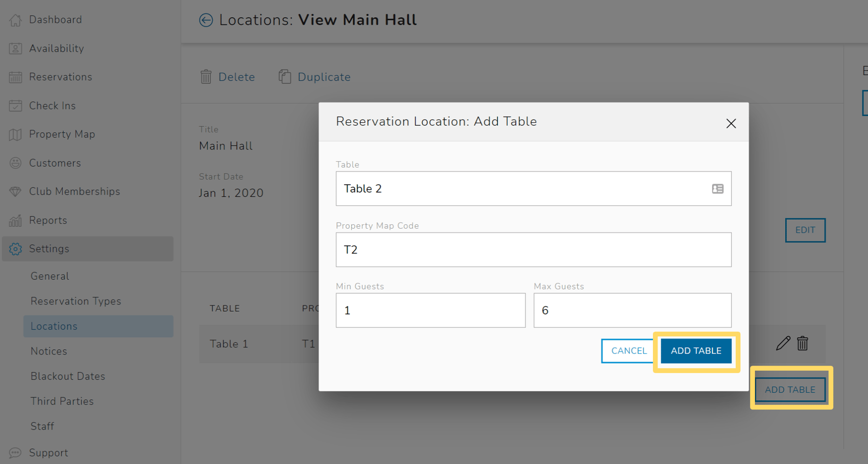The image size is (868, 464).
Task: Click inside the Max Guests field
Action: (x=632, y=310)
